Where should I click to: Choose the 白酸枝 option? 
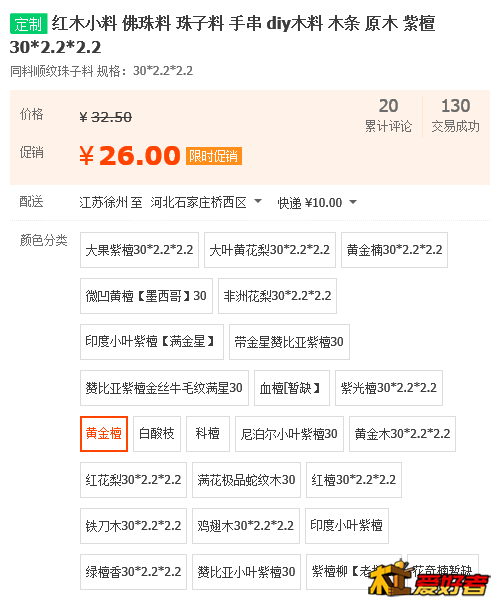click(157, 434)
